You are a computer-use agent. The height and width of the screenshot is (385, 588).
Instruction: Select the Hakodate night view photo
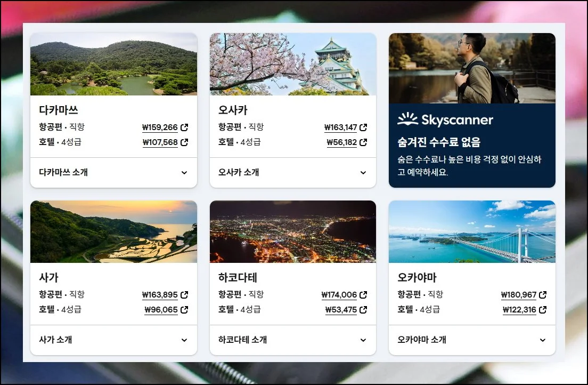(293, 231)
